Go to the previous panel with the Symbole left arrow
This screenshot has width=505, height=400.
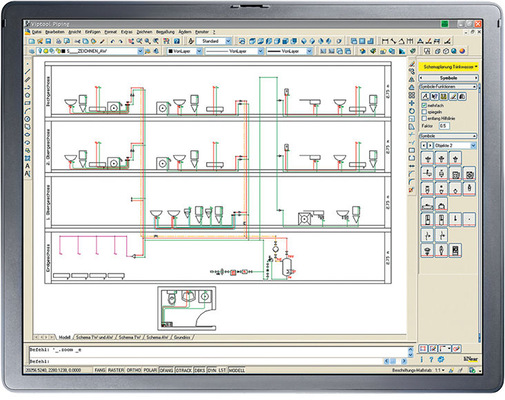(x=422, y=78)
